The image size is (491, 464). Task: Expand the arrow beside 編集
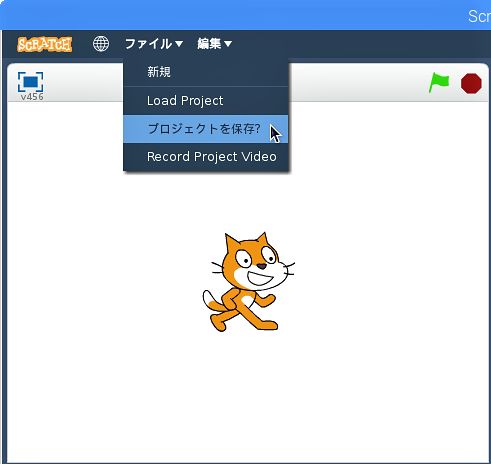click(228, 44)
